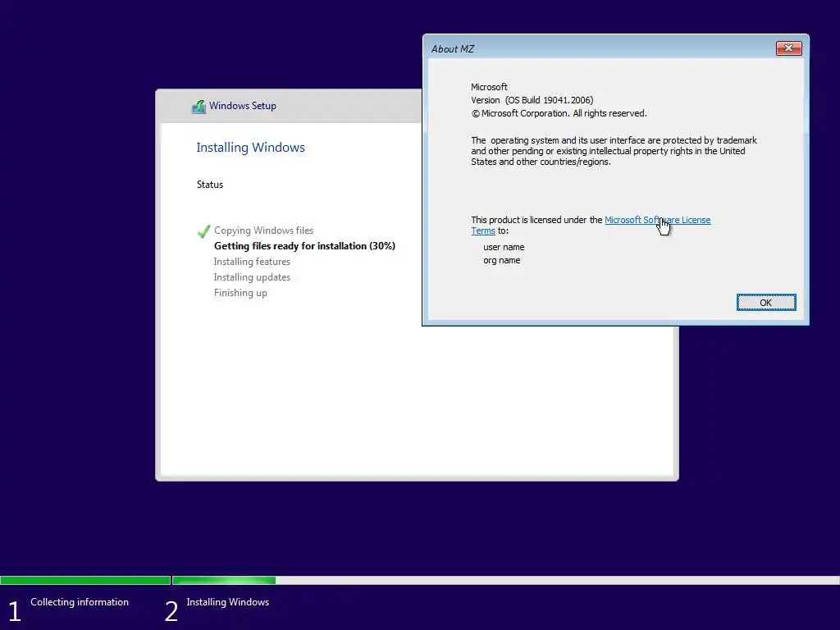Click 'user name' in the About dialog

tap(504, 247)
